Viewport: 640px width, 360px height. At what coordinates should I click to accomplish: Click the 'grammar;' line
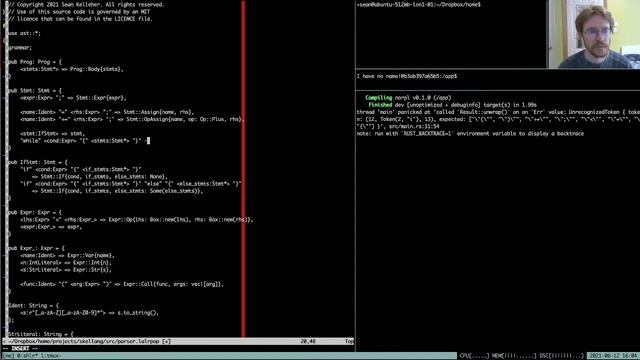20,47
